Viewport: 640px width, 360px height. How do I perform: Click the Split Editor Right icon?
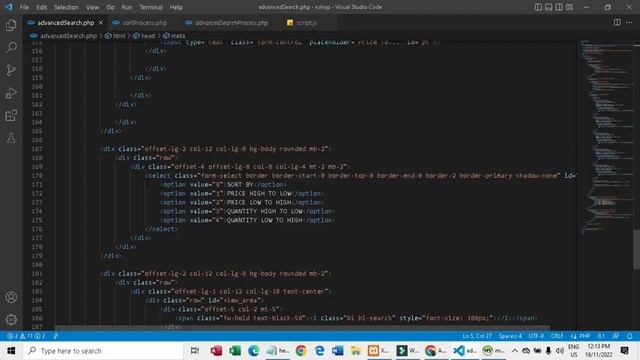point(617,22)
